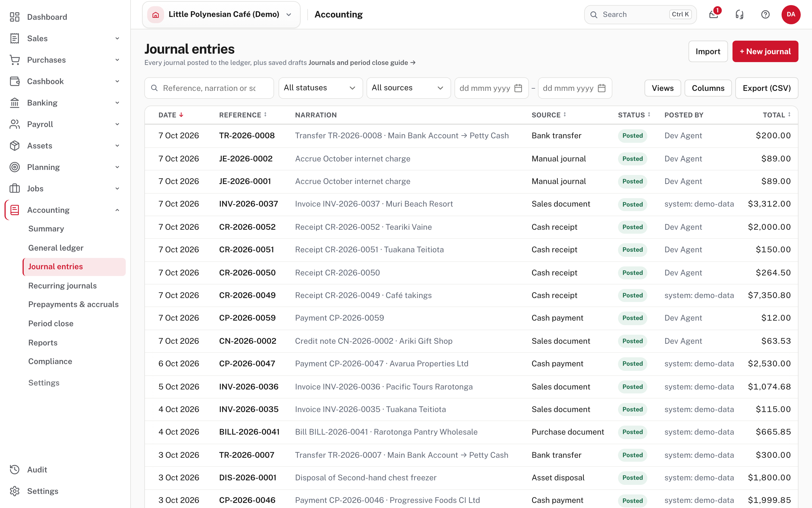Viewport: 812px width, 508px height.
Task: Click the Assets box icon
Action: coord(14,146)
